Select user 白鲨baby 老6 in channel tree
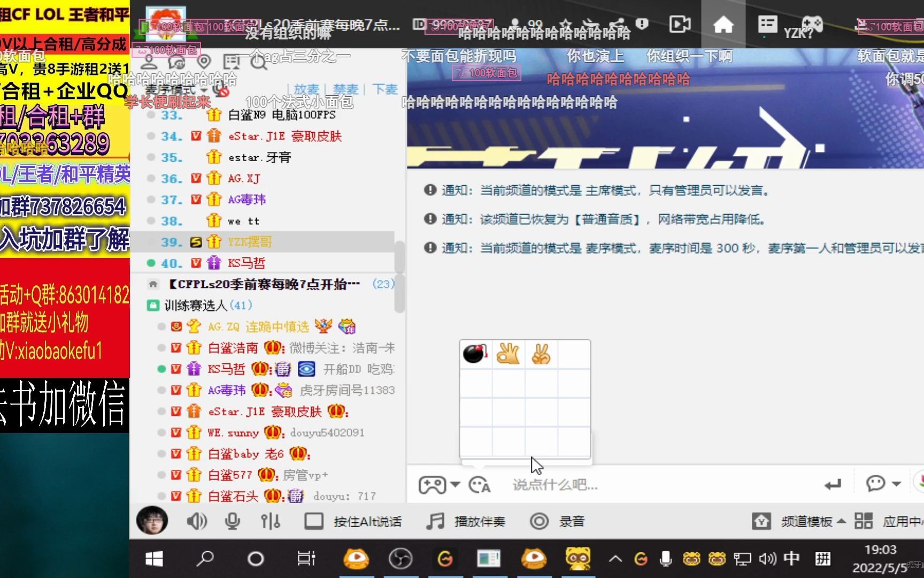 245,454
